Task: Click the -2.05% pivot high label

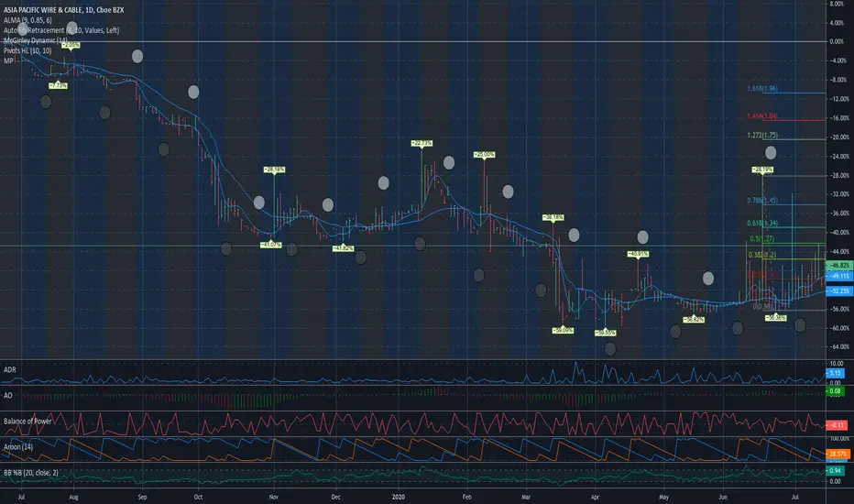Action: pyautogui.click(x=71, y=45)
